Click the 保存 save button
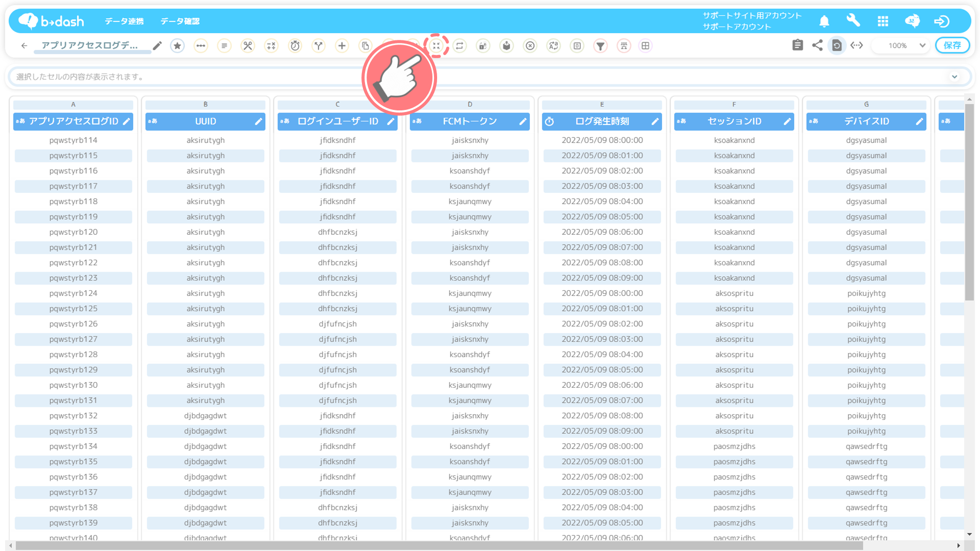 (x=953, y=46)
